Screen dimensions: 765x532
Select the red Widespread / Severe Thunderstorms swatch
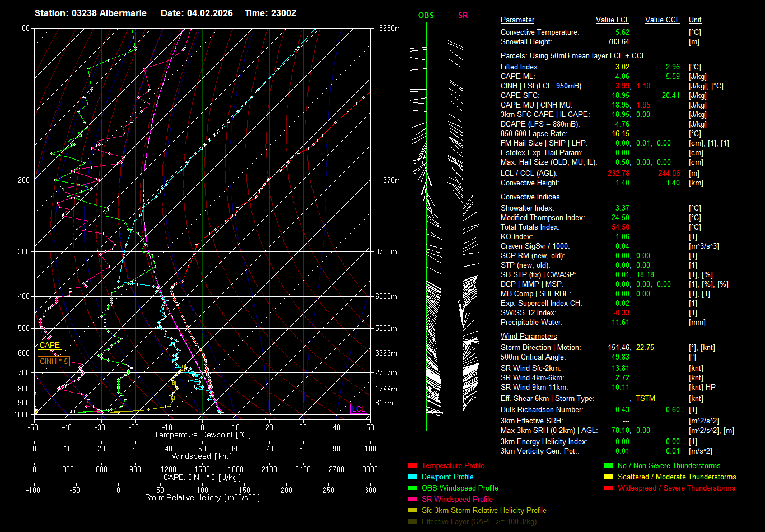[x=608, y=488]
